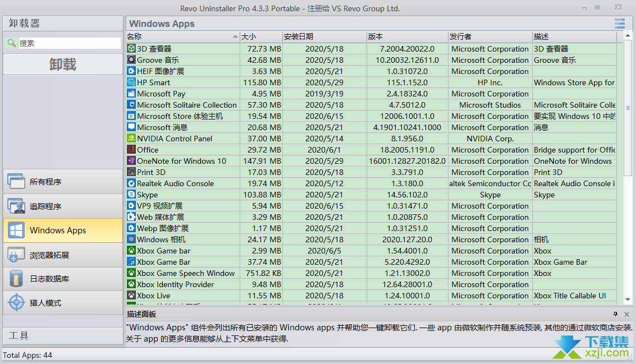This screenshot has height=364, width=636.
Task: Click the Xbox Live app icon
Action: (x=131, y=296)
